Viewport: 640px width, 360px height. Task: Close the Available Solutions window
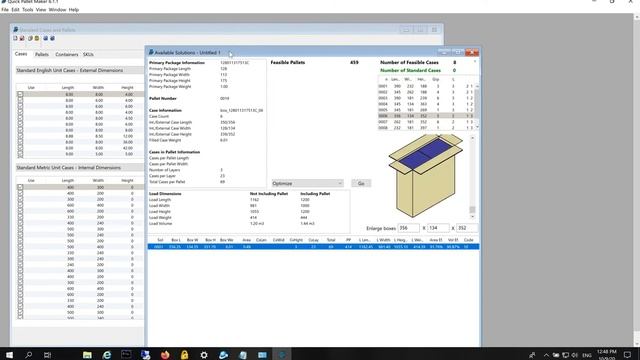click(x=472, y=52)
